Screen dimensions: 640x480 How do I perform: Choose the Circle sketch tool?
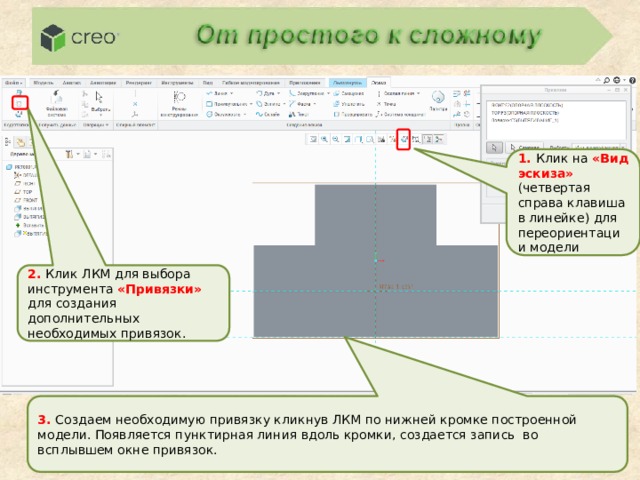(224, 115)
